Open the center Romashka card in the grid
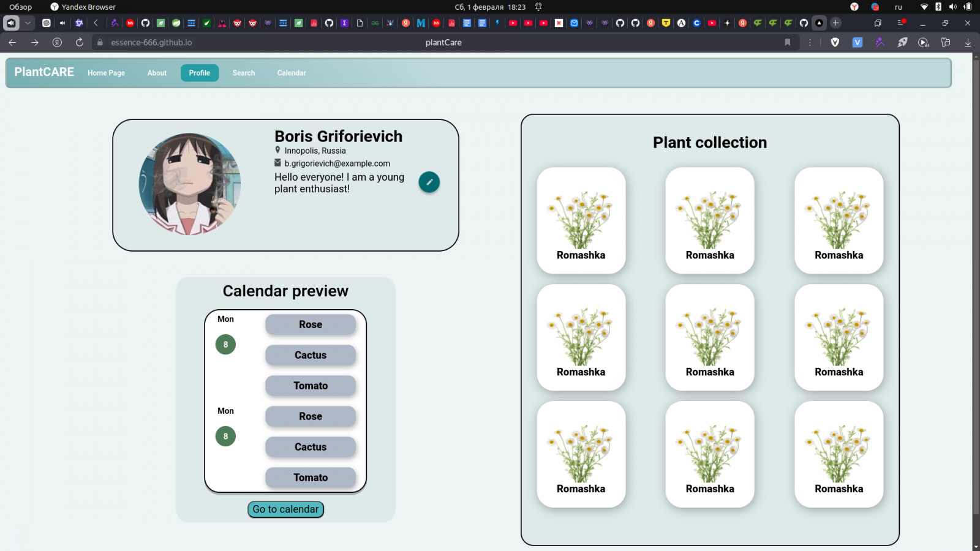The width and height of the screenshot is (980, 551). coord(710,337)
